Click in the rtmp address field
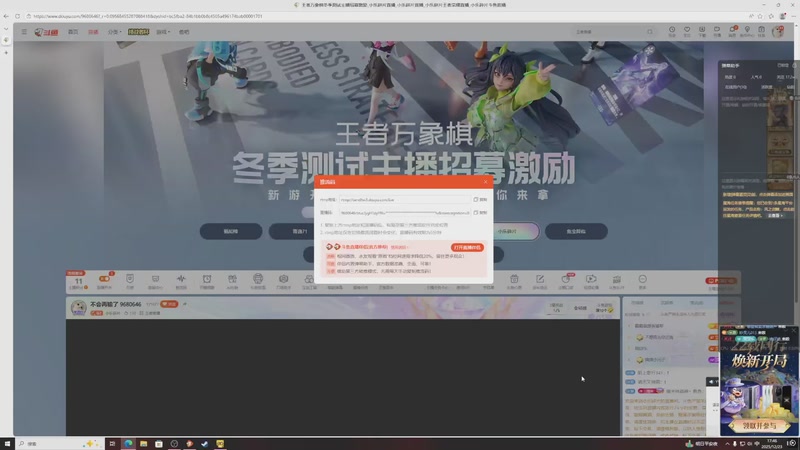Viewport: 800px width, 450px height. click(405, 199)
